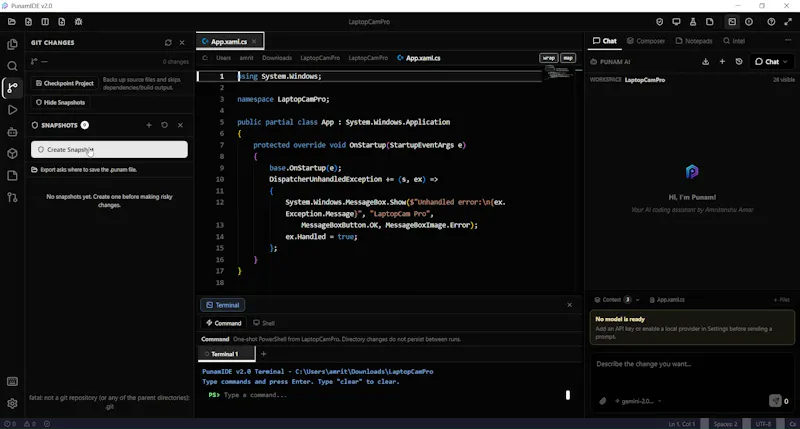Open the gemini-2.0 model dropdown
This screenshot has width=800, height=429.
637,401
